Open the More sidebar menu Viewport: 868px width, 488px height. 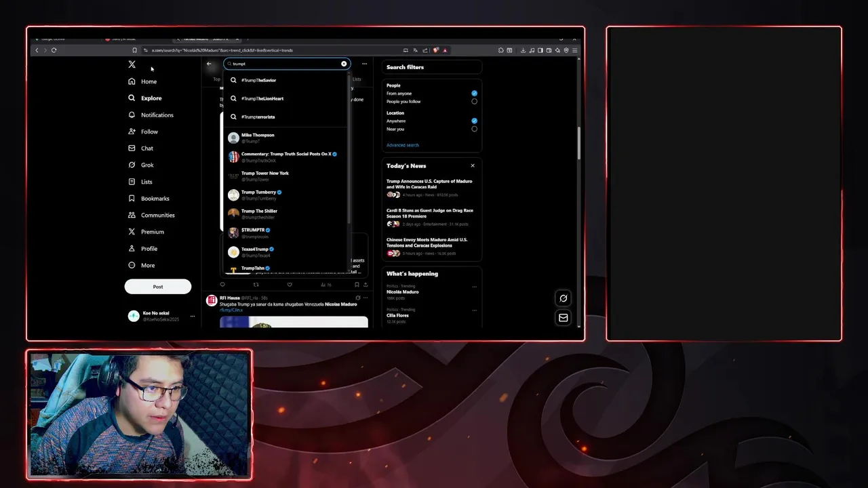tap(141, 265)
